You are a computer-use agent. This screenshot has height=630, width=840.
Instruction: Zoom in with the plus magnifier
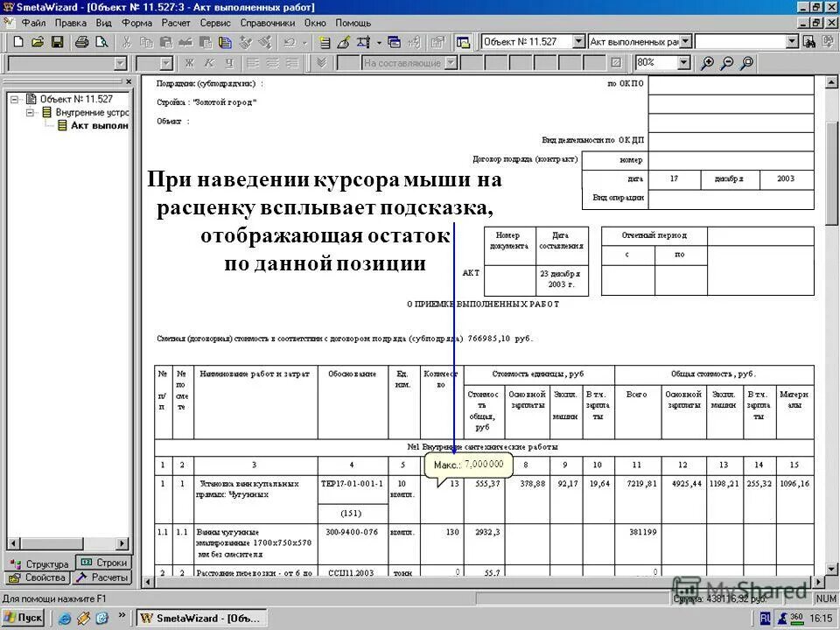(707, 63)
